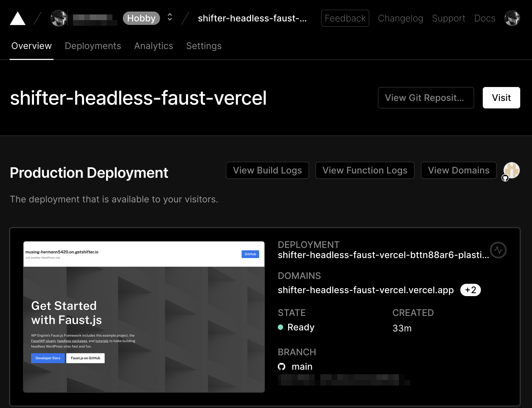Open deployment preview thumbnail
This screenshot has height=408, width=532.
pyautogui.click(x=144, y=317)
